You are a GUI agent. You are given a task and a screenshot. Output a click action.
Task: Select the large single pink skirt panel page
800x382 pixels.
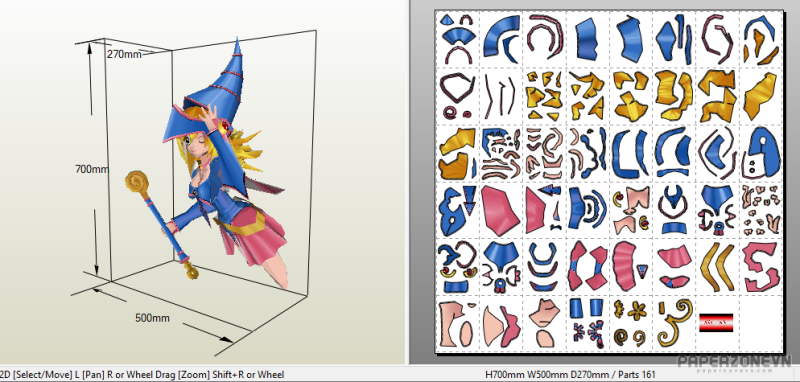point(501,210)
